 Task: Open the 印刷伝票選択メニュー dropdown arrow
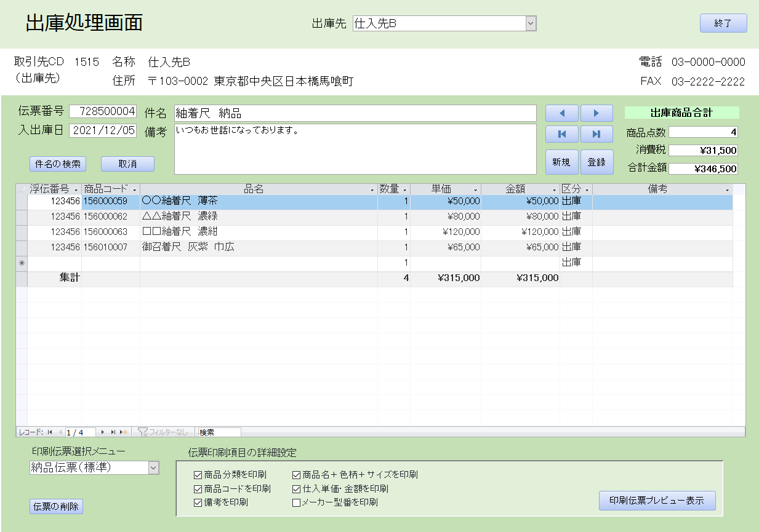point(153,468)
